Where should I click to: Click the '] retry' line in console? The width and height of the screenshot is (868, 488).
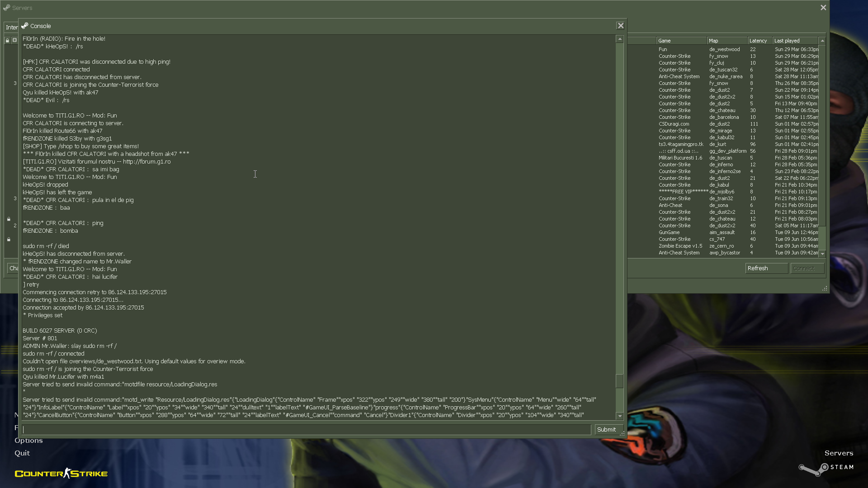point(31,285)
